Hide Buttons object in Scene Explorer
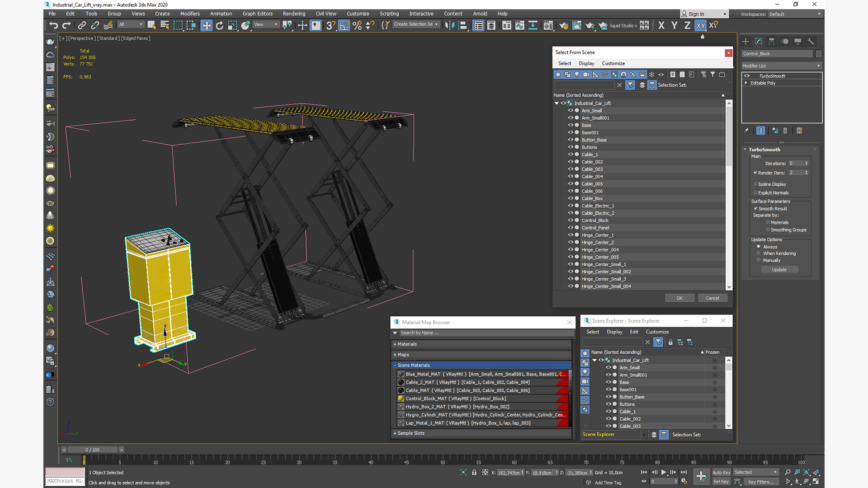The width and height of the screenshot is (868, 488). [x=609, y=404]
